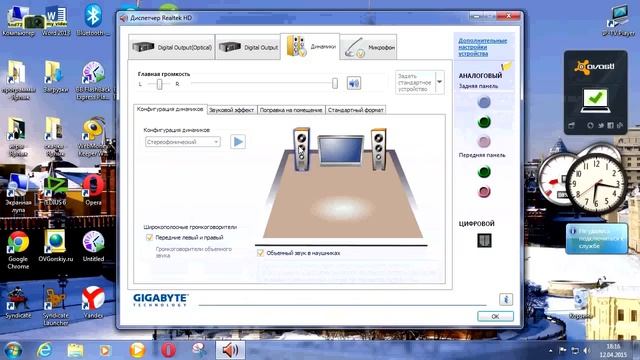This screenshot has height=360, width=640.
Task: Click the digital output connector icon
Action: click(484, 240)
